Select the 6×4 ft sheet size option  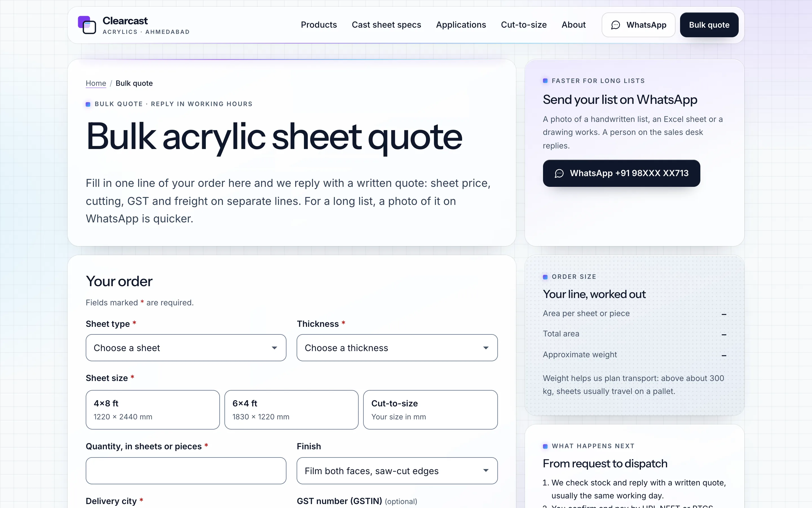[x=291, y=410]
